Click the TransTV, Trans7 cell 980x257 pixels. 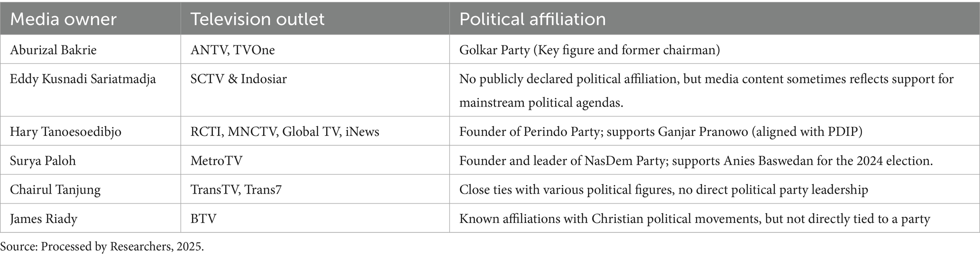click(x=236, y=190)
